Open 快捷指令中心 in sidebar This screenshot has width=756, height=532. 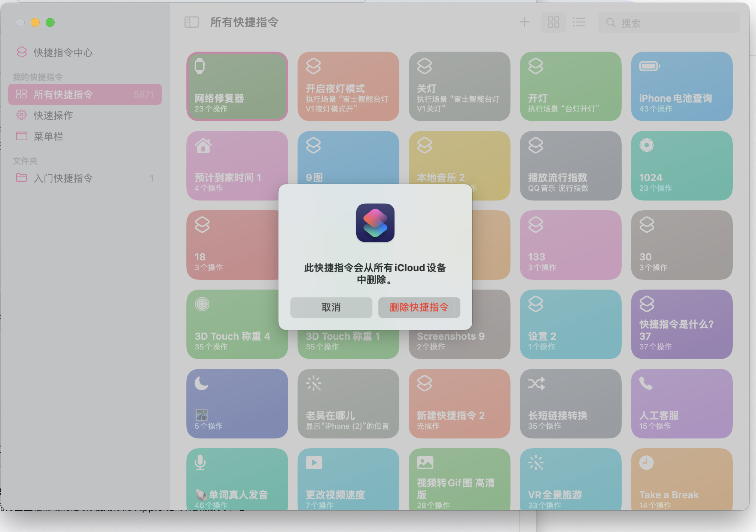(x=63, y=52)
